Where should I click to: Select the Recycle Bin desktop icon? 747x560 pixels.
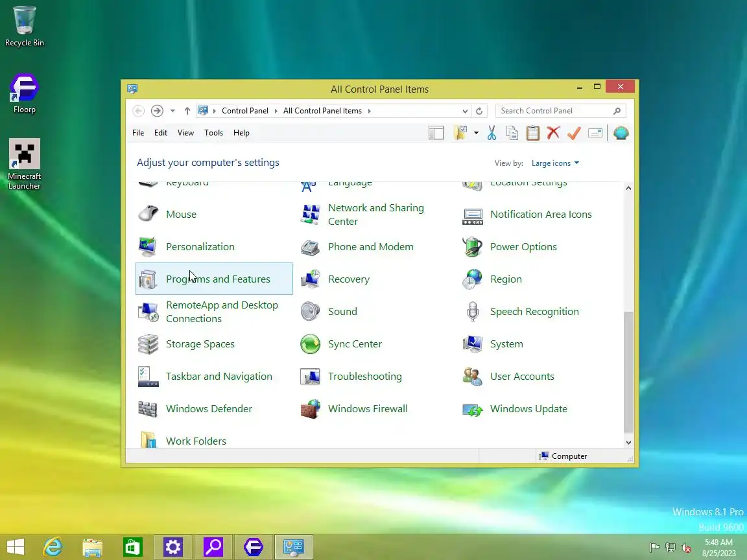click(x=24, y=26)
